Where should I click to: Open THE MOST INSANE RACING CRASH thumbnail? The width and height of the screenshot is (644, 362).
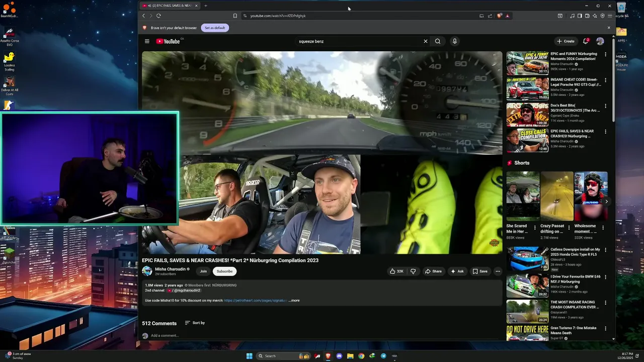(527, 311)
